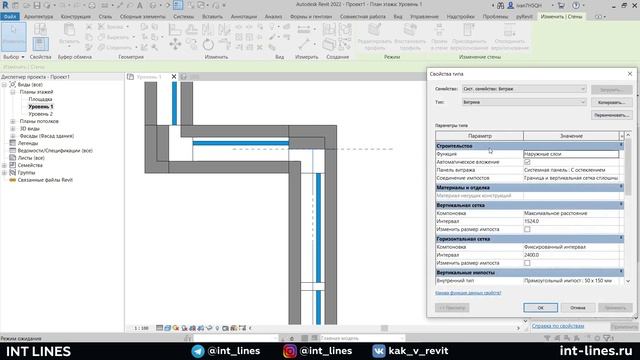Select the Text 'A' tool in quick access toolbar
This screenshot has width=640, height=360.
click(140, 6)
